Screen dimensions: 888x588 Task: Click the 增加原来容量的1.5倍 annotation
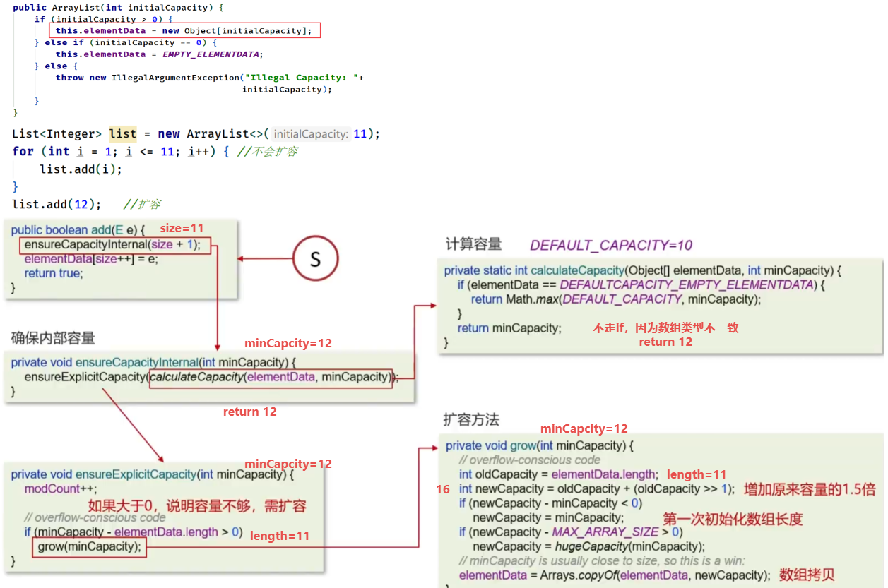click(x=810, y=488)
